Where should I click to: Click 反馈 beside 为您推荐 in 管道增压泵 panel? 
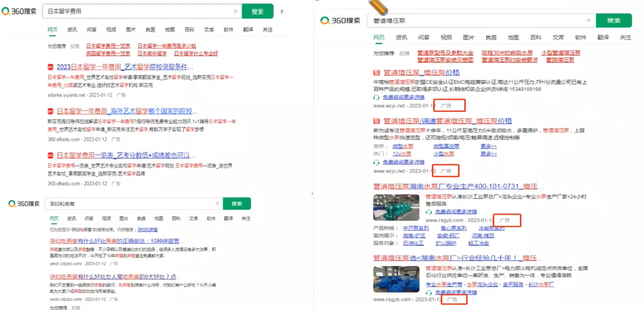[x=404, y=53]
